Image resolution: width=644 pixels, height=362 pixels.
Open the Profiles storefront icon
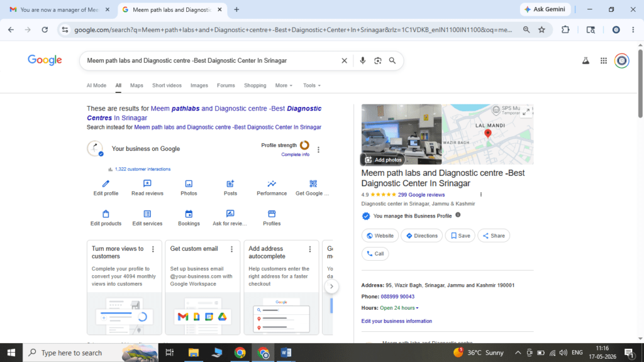[272, 214]
